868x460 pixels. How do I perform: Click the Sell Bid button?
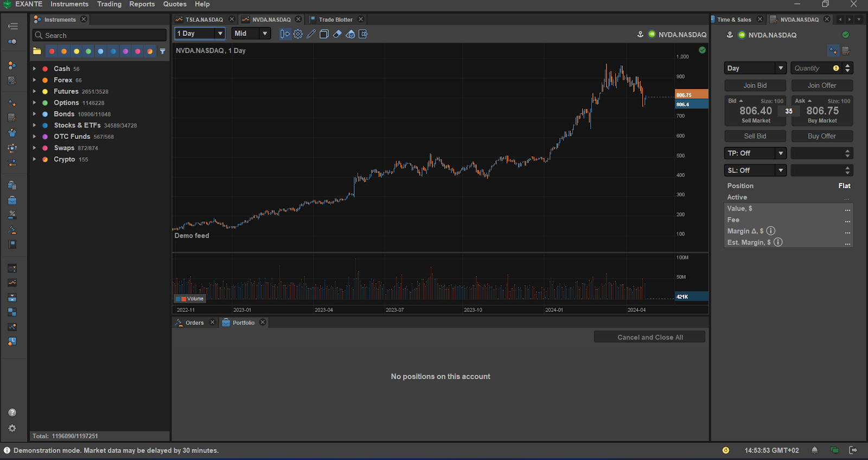pyautogui.click(x=755, y=136)
